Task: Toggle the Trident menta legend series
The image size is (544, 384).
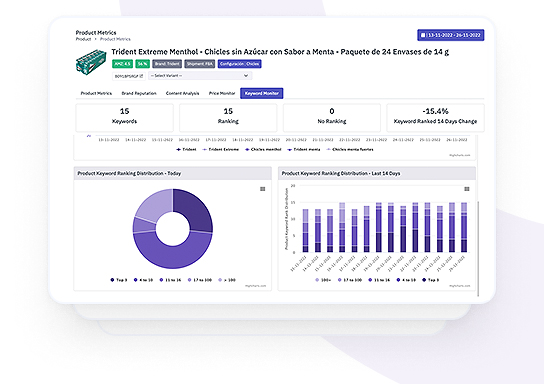Action: tap(304, 150)
